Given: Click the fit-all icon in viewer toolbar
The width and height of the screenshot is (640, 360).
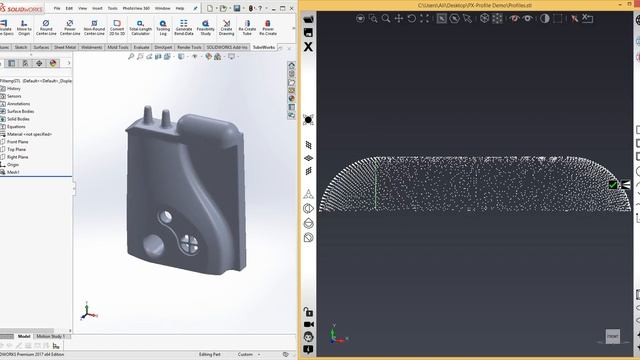Looking at the screenshot, I should 425,18.
